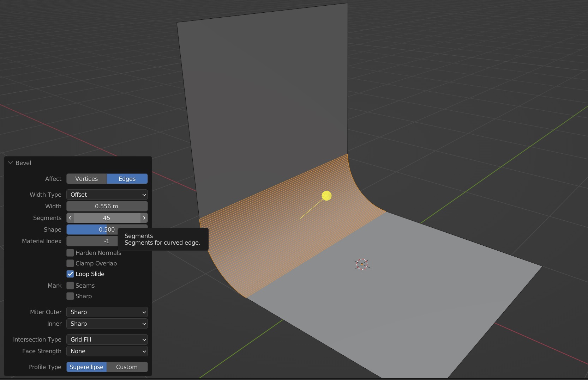Select the Custom profile type
Viewport: 588px width, 380px height.
pyautogui.click(x=127, y=367)
